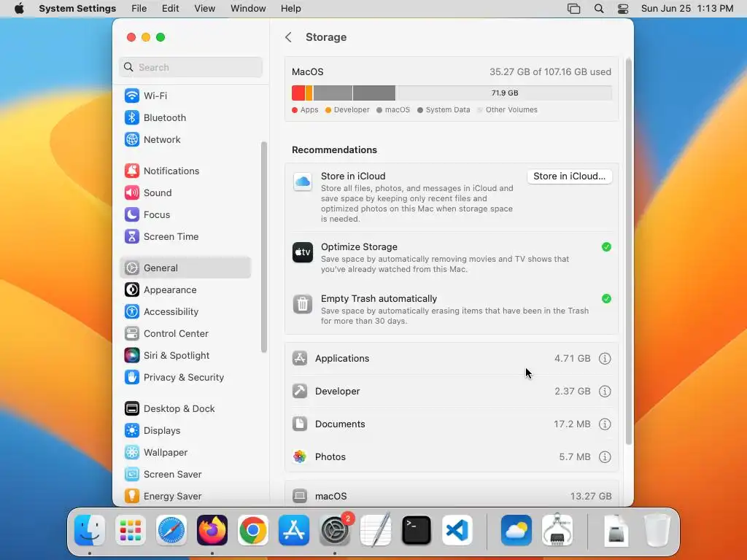The width and height of the screenshot is (747, 560).
Task: Open the Edit menu
Action: pyautogui.click(x=170, y=9)
